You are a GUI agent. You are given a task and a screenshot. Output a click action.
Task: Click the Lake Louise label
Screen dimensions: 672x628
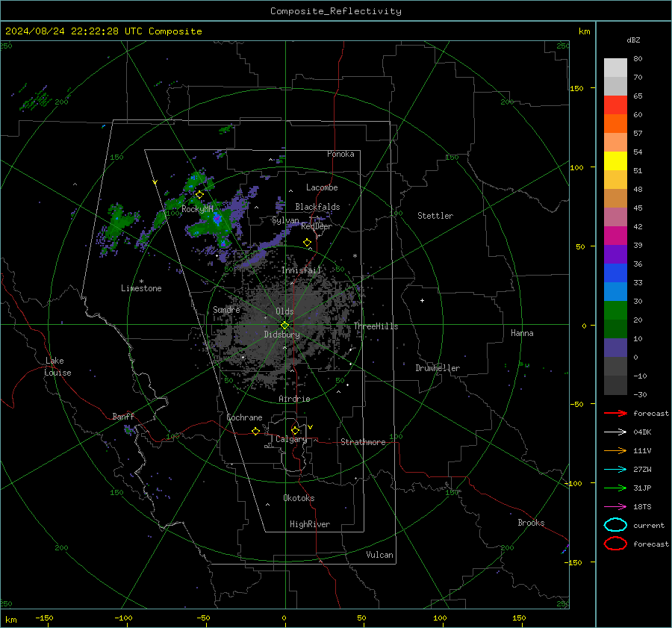[x=57, y=367]
